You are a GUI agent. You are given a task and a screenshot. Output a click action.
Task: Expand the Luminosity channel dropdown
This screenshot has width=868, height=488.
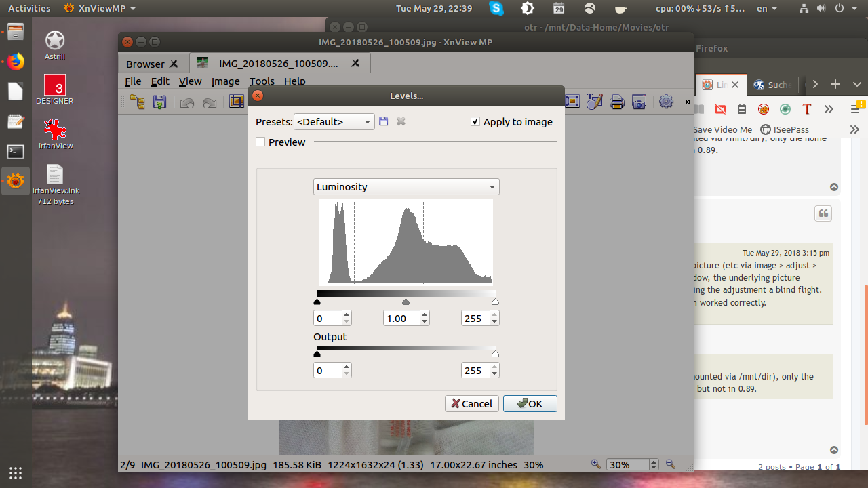coord(406,187)
